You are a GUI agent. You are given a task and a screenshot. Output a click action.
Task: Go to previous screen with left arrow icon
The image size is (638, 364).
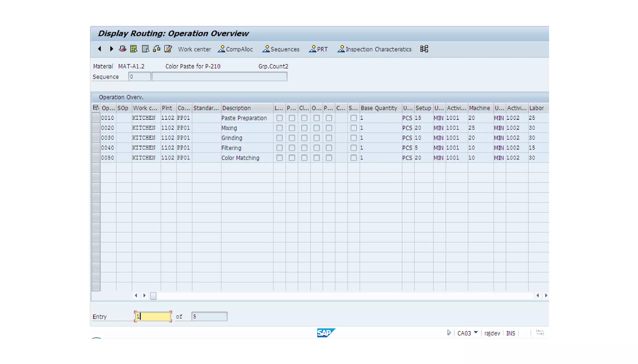[100, 49]
